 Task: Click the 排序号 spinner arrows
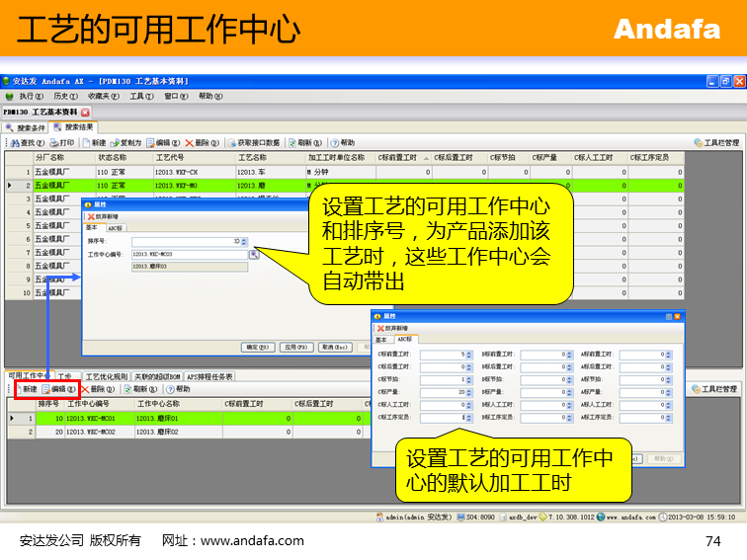pyautogui.click(x=244, y=241)
